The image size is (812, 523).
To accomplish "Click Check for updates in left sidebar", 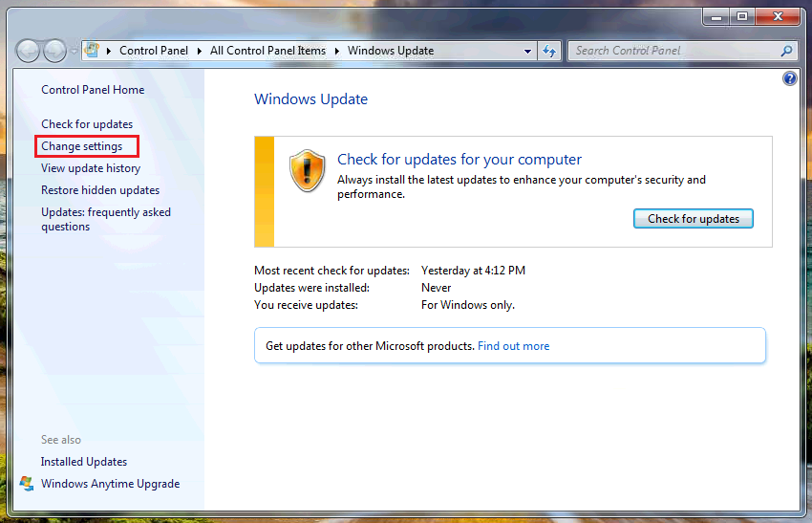I will pos(87,124).
